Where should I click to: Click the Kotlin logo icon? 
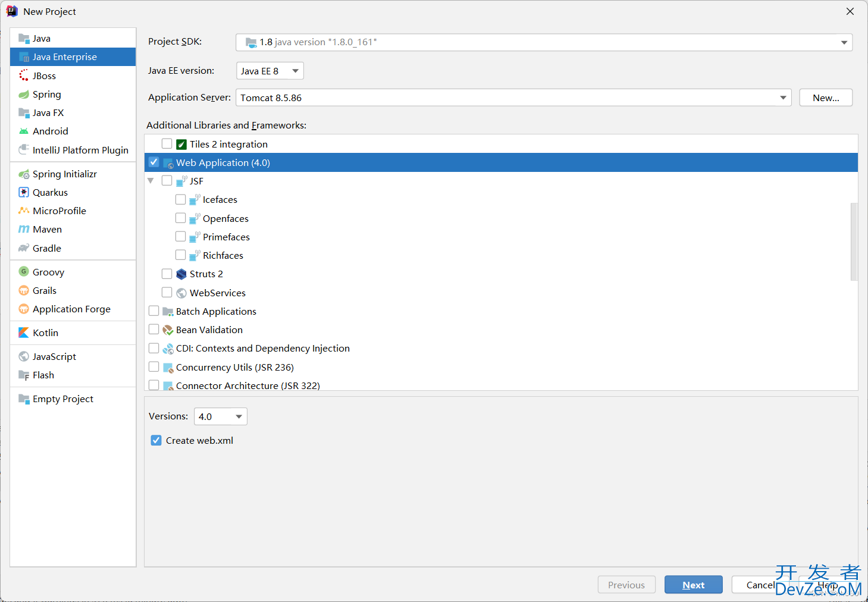point(24,333)
